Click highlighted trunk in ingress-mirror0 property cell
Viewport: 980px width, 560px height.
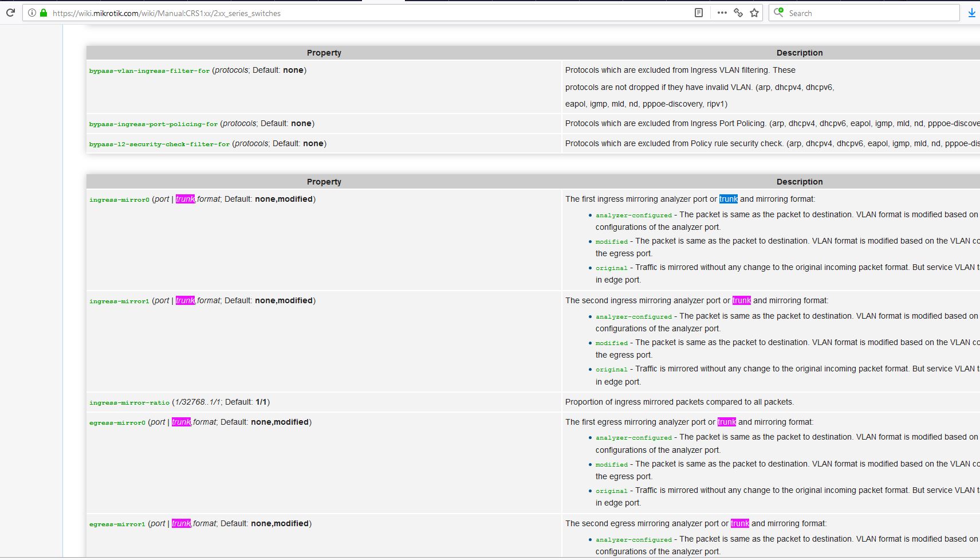click(185, 199)
